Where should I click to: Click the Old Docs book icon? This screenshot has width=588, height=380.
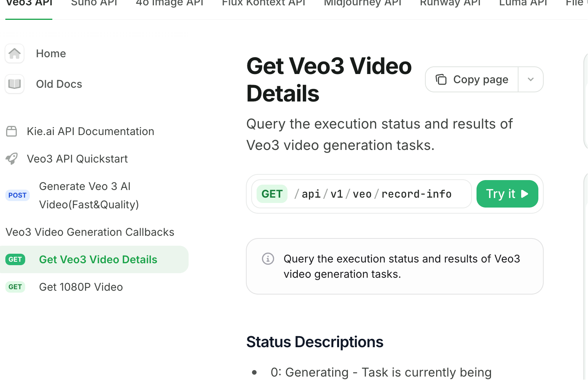click(15, 84)
